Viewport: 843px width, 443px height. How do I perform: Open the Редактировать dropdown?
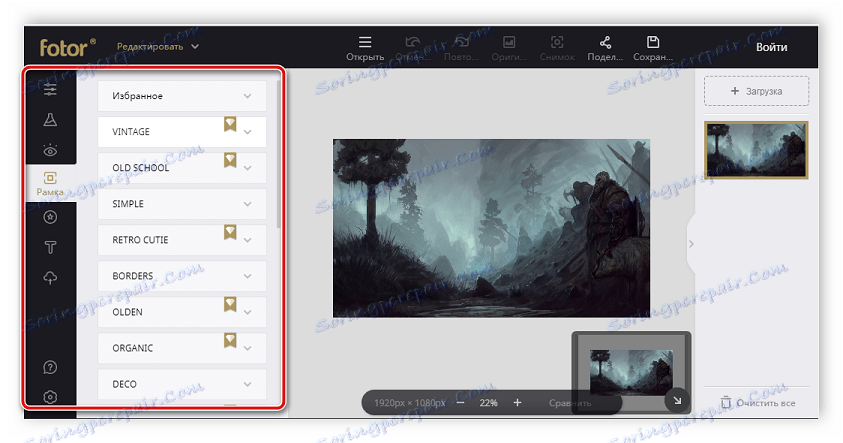[x=158, y=47]
